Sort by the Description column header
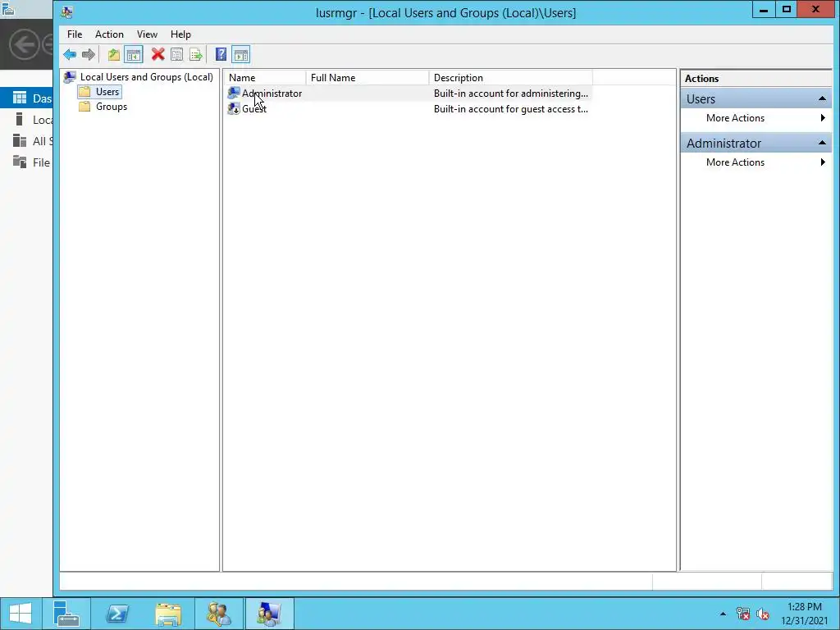This screenshot has width=840, height=630. pos(511,78)
